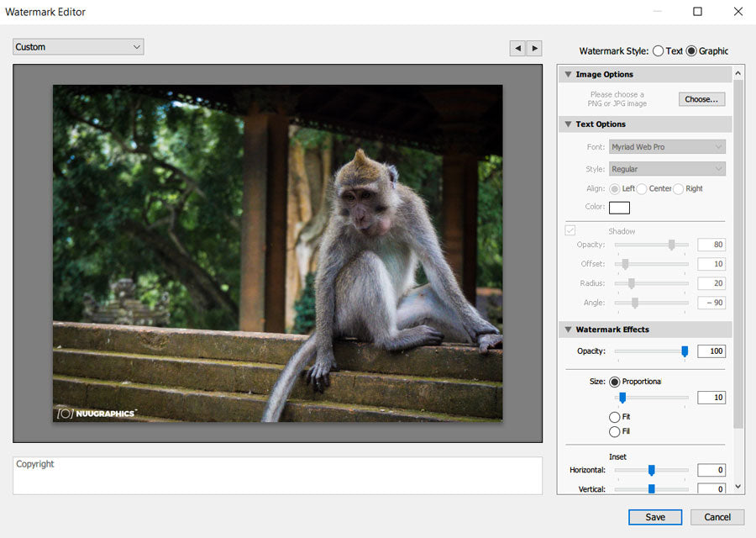Open the Custom preset dropdown
This screenshot has width=756, height=538.
click(x=78, y=47)
